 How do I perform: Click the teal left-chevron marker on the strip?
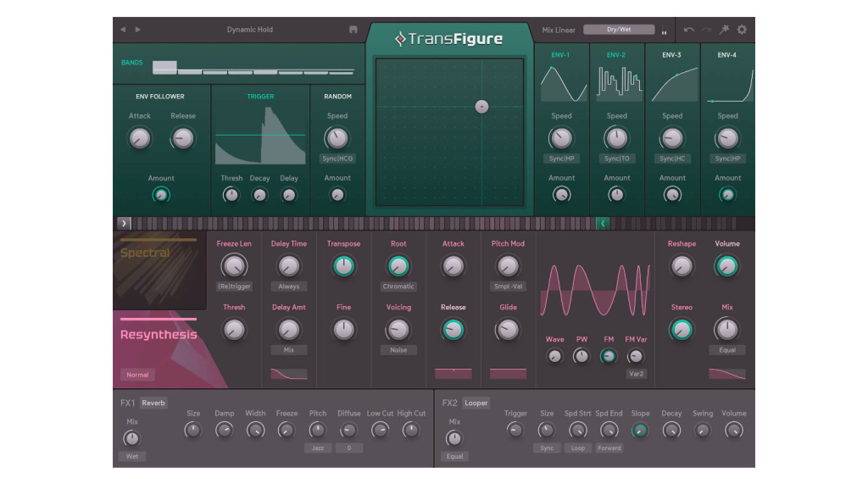tap(603, 223)
